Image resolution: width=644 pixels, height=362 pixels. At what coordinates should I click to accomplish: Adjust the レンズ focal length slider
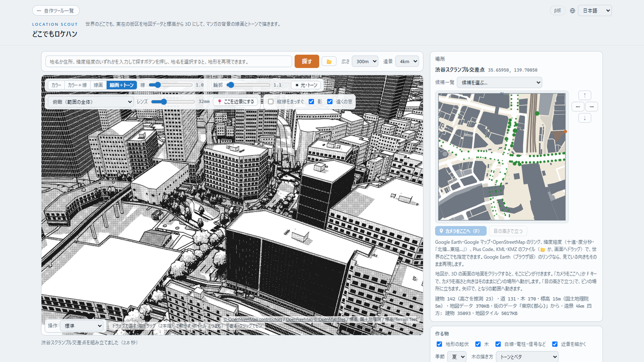click(173, 102)
